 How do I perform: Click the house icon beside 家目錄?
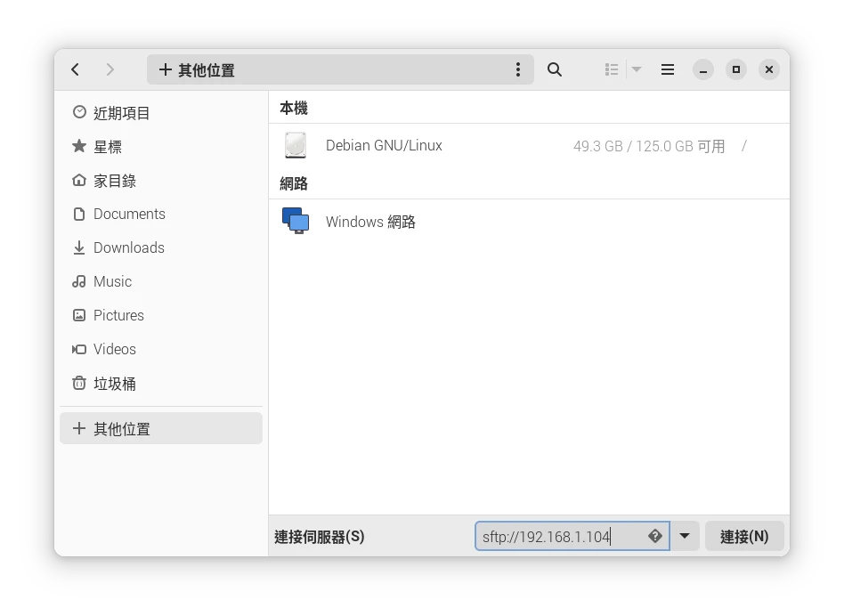(79, 180)
